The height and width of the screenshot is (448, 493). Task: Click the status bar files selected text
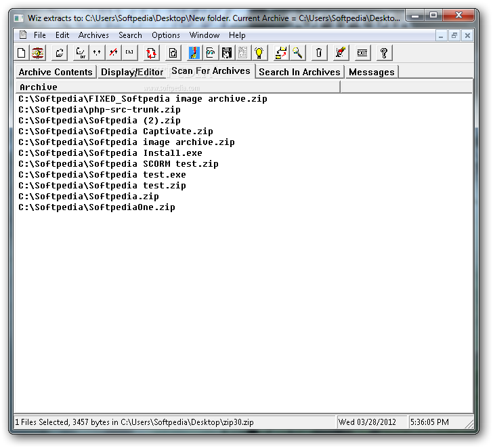point(134,422)
